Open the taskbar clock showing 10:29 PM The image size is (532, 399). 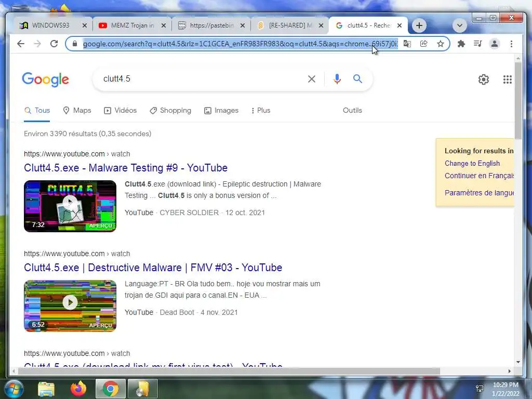click(506, 389)
